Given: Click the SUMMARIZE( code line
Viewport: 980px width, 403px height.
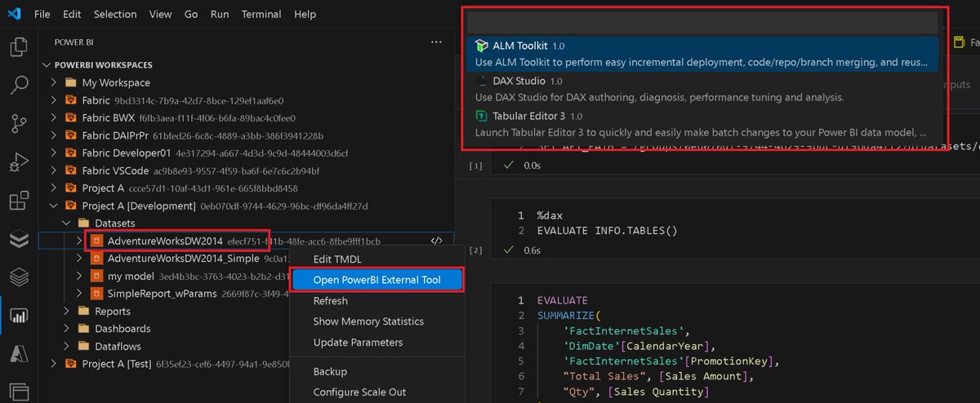Looking at the screenshot, I should point(568,315).
